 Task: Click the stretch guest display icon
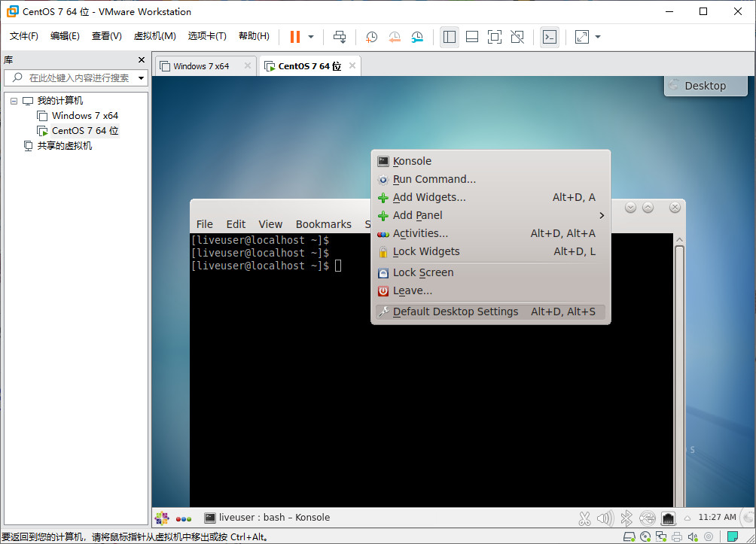coord(582,37)
